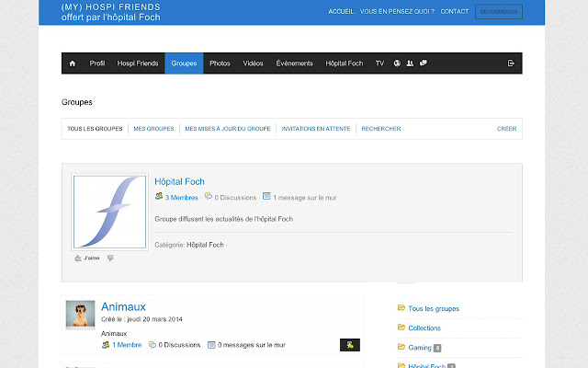Open the Hôpital Foch menu item

(x=345, y=63)
